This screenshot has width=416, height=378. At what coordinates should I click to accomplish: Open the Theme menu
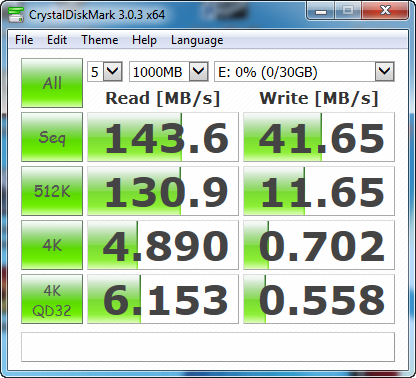tap(100, 40)
